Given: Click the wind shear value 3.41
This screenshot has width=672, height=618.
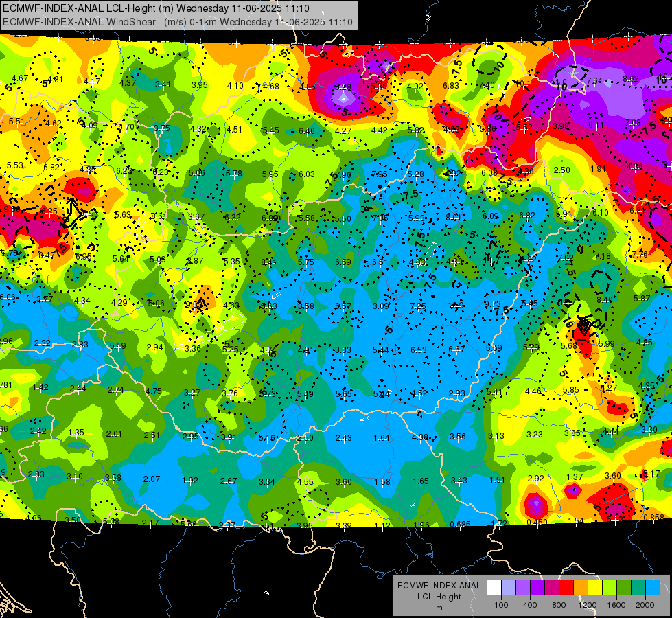Looking at the screenshot, I should [163, 84].
